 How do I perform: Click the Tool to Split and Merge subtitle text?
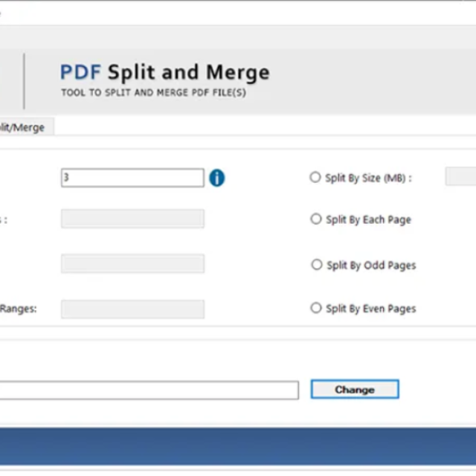tap(152, 93)
